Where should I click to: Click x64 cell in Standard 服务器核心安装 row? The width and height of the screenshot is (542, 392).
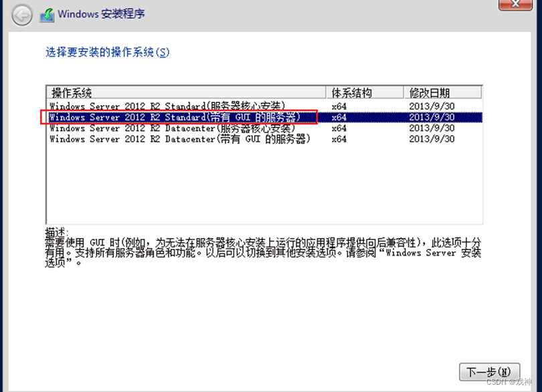tap(339, 106)
